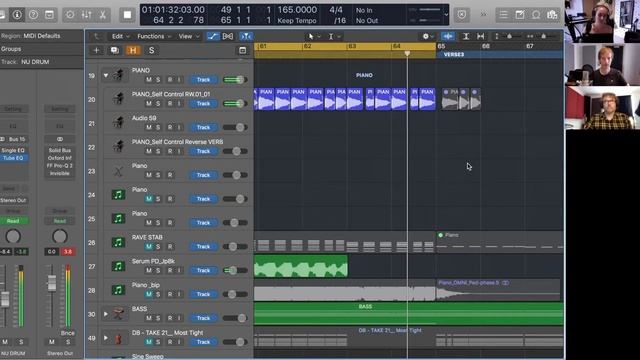Click the Solid Bus plugin slot
Viewport: 640px width, 360px height.
(60, 150)
